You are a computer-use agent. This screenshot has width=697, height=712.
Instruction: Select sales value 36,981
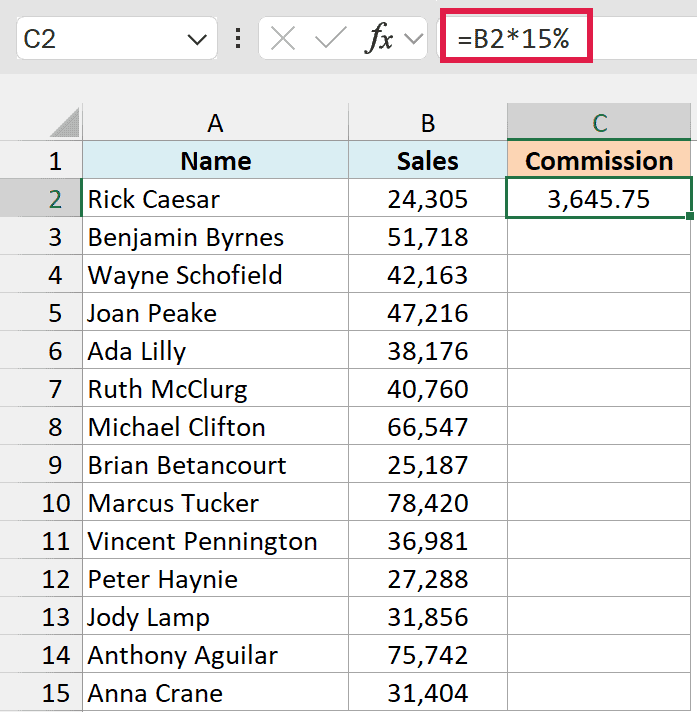point(428,540)
